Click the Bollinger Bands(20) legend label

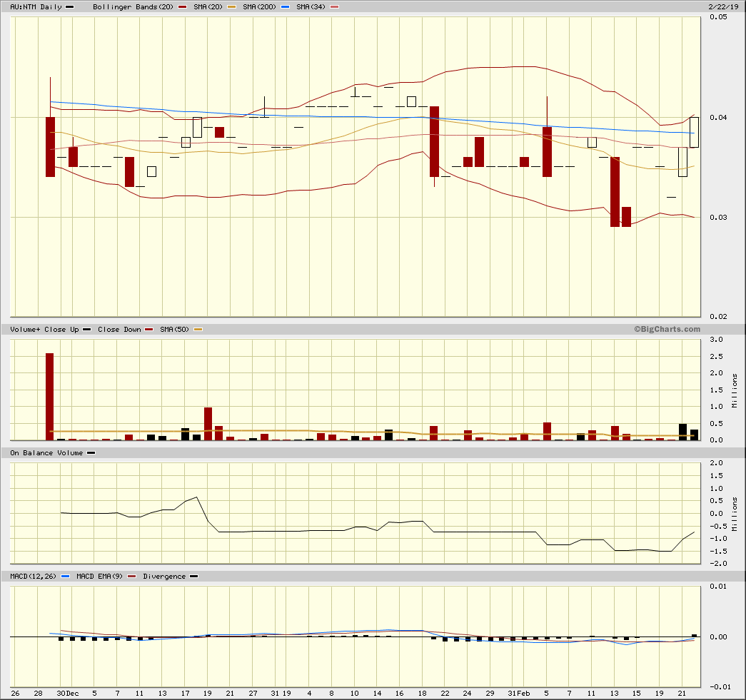133,6
